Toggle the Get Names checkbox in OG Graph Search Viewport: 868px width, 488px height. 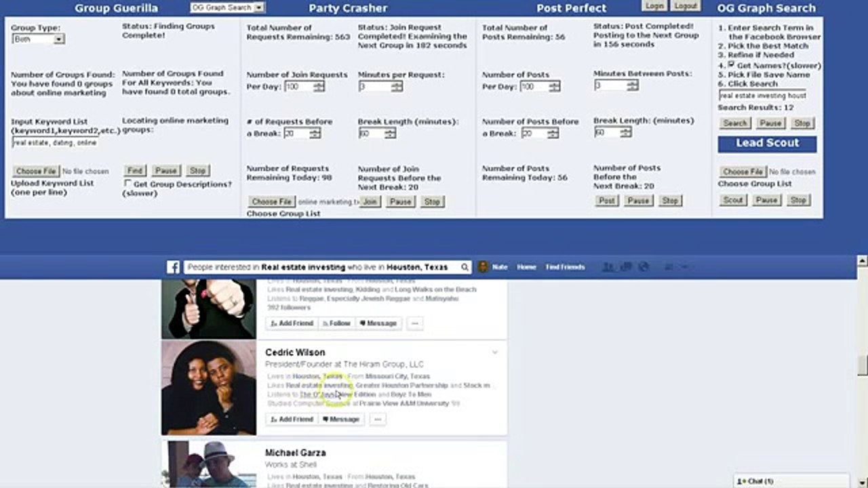pos(732,64)
